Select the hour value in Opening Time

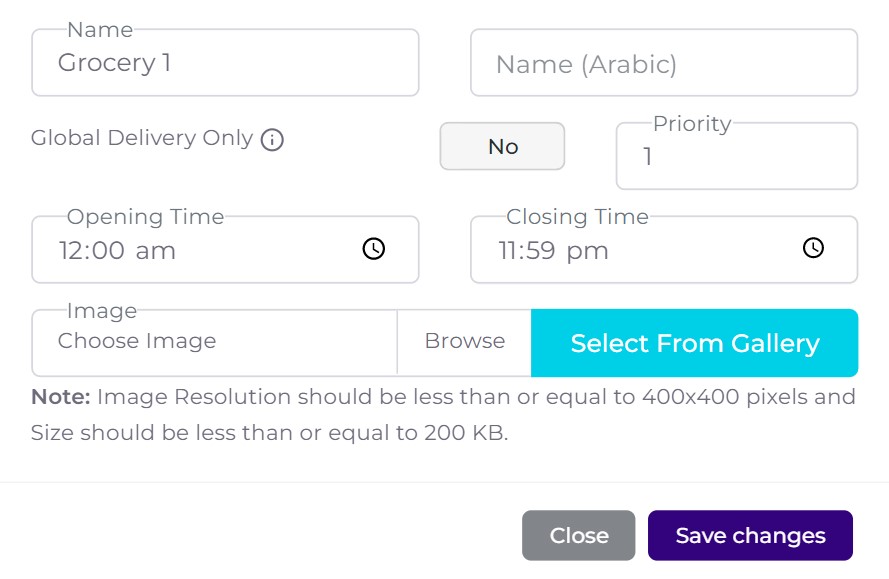(x=70, y=250)
